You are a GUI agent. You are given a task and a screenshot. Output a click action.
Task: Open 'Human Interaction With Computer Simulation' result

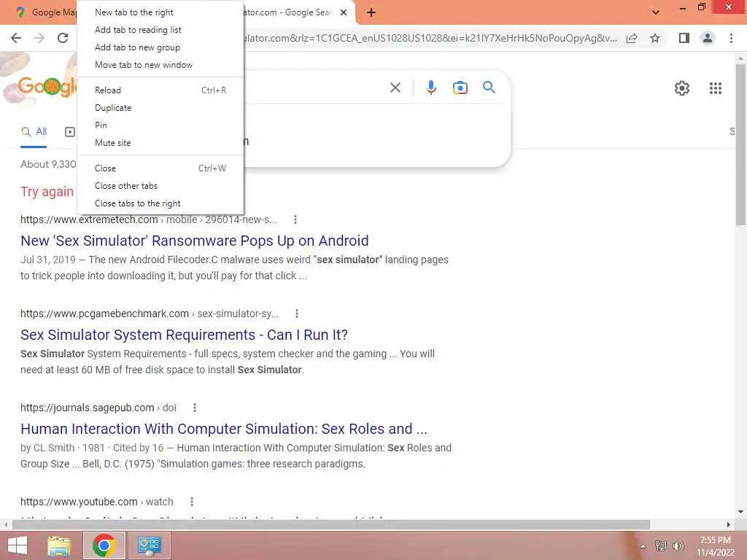(x=224, y=429)
